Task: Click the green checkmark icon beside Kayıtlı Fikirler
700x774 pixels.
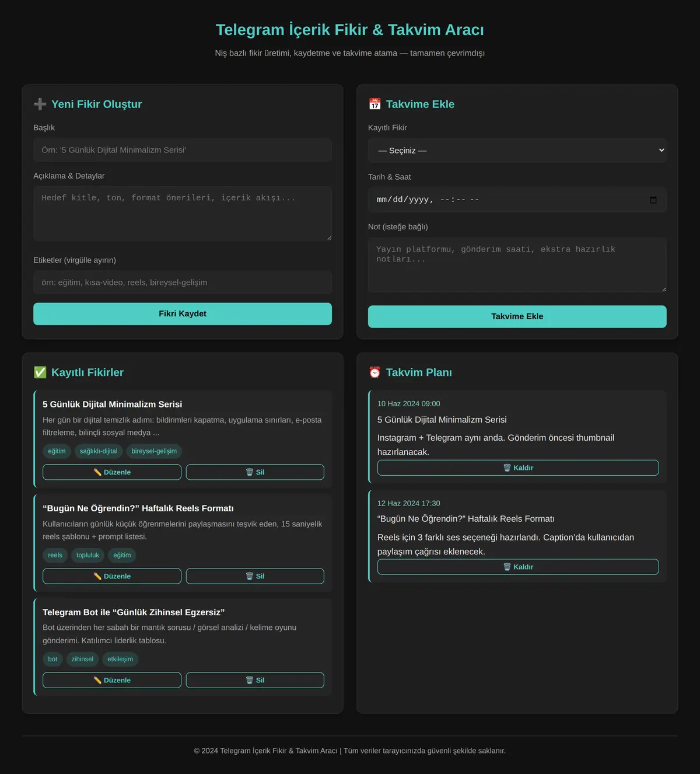Action: click(x=40, y=372)
